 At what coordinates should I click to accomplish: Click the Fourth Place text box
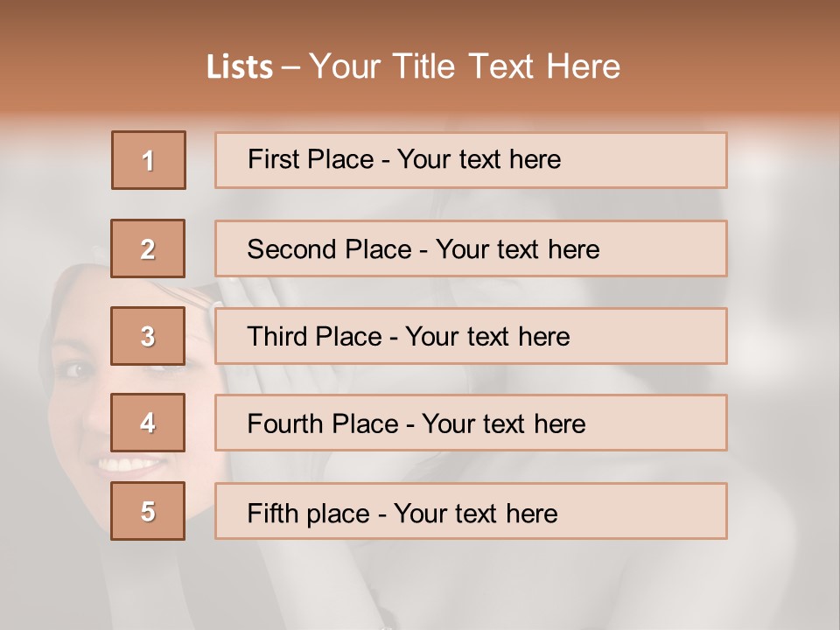(x=471, y=423)
